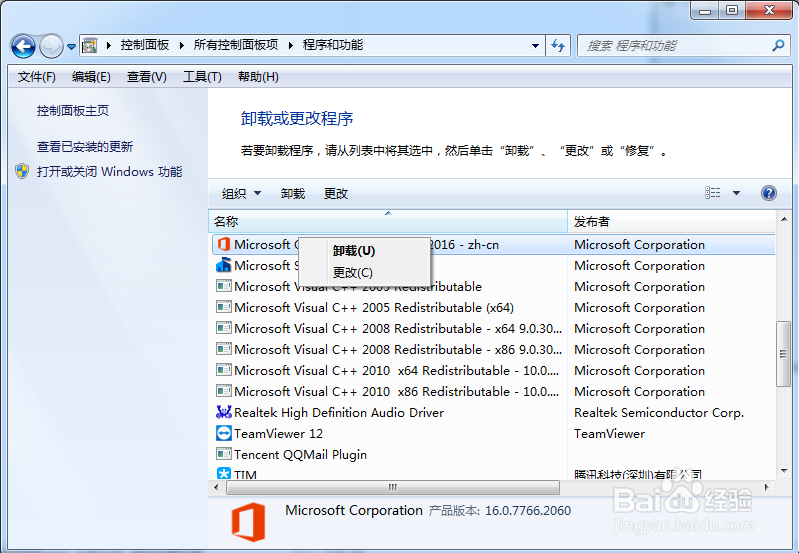Image resolution: width=799 pixels, height=553 pixels.
Task: Select Visual C++ 2008 Redistributable x86 row
Action: point(492,350)
